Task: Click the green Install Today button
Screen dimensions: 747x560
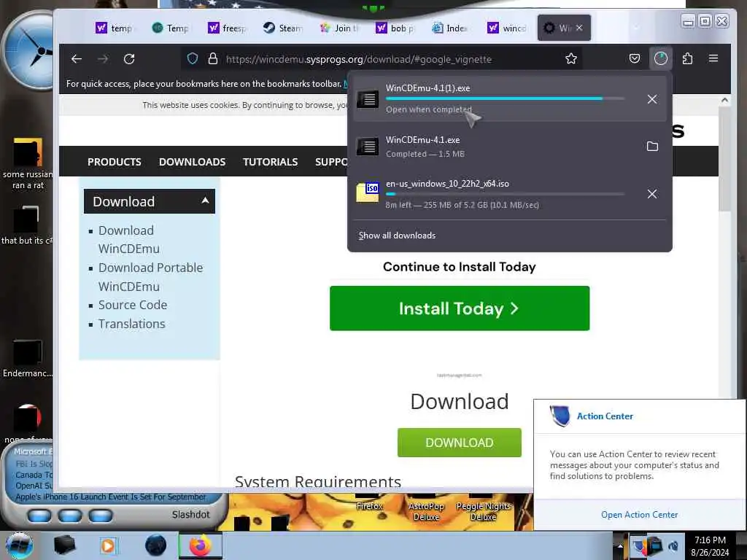Action: tap(460, 308)
